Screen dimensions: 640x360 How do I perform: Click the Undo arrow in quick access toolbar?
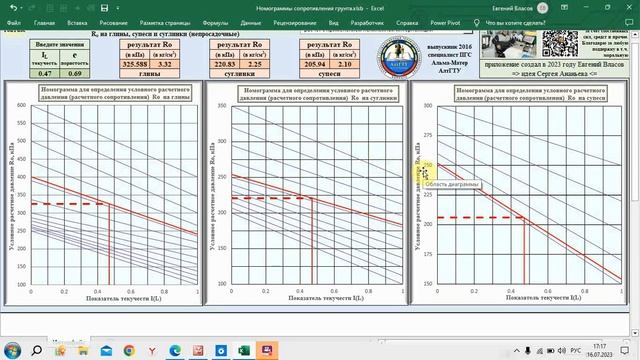pyautogui.click(x=13, y=8)
